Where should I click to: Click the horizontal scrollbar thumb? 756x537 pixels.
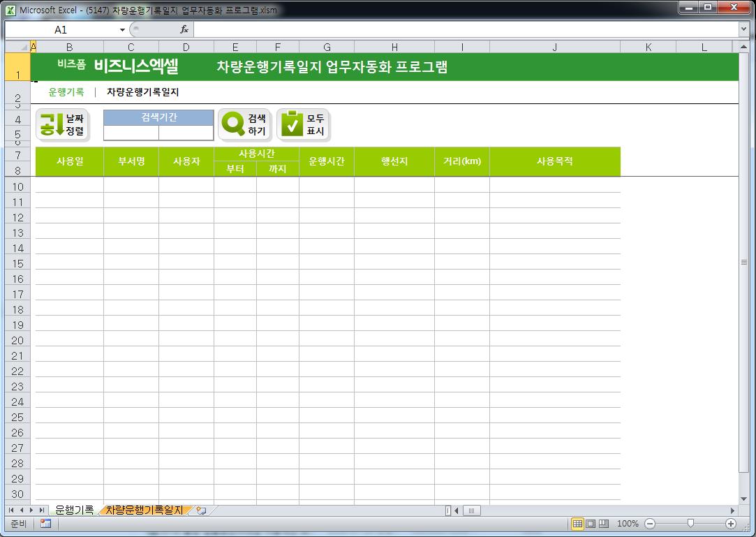[x=471, y=510]
